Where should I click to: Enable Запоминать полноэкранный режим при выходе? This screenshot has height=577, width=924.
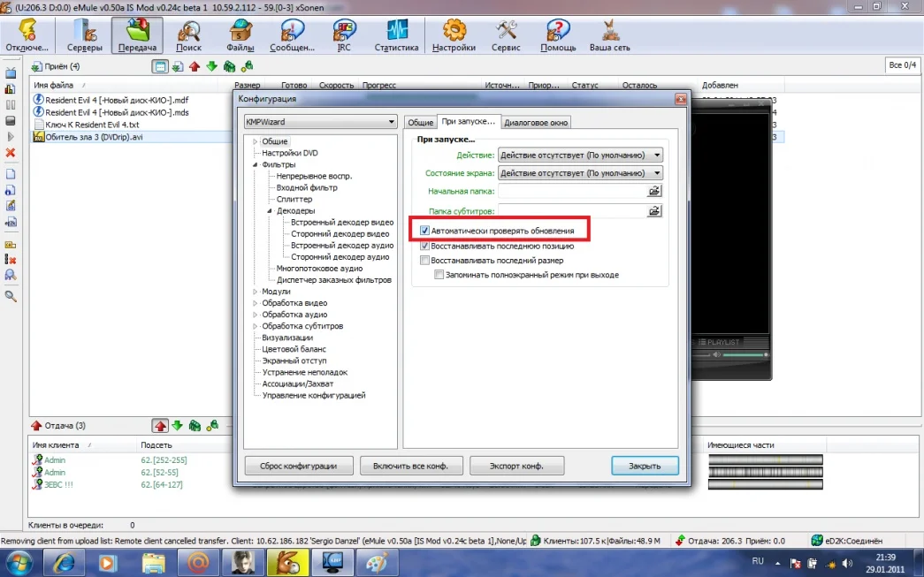[439, 275]
